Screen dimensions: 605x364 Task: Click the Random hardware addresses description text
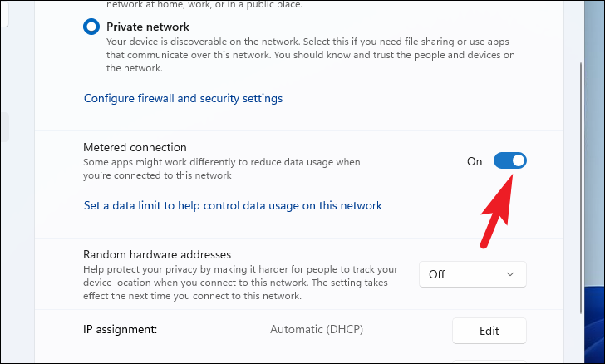[241, 283]
